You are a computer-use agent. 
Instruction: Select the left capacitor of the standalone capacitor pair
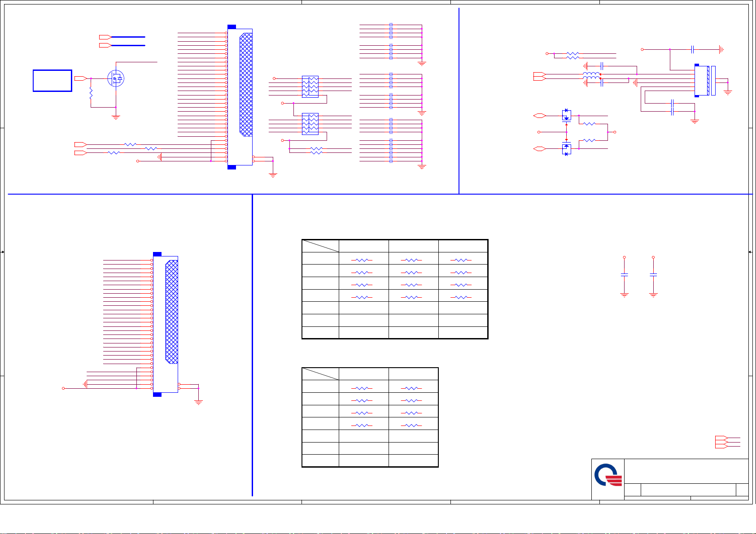[624, 274]
